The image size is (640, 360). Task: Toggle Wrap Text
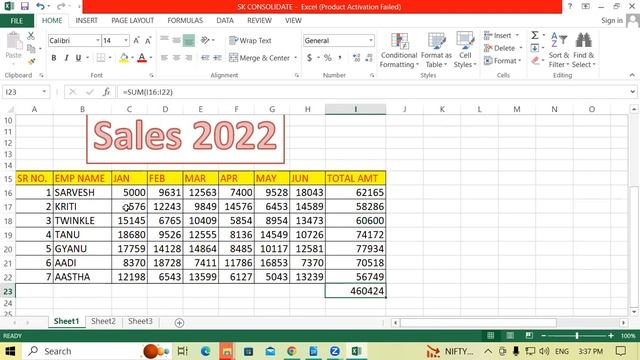pyautogui.click(x=251, y=40)
